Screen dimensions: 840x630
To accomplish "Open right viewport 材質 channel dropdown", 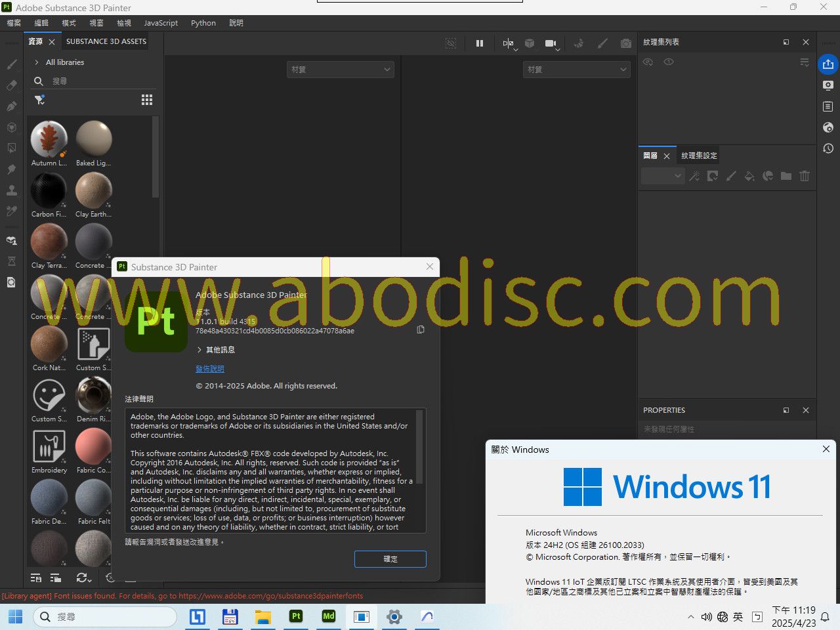I will tap(577, 69).
